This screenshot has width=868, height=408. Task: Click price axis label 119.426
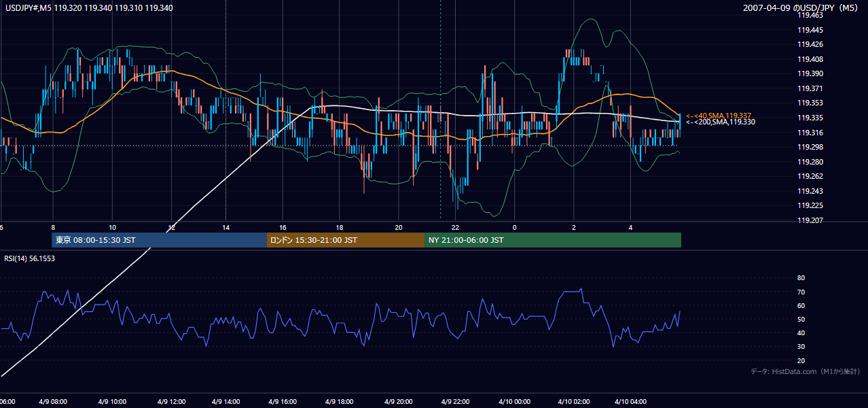click(x=811, y=45)
